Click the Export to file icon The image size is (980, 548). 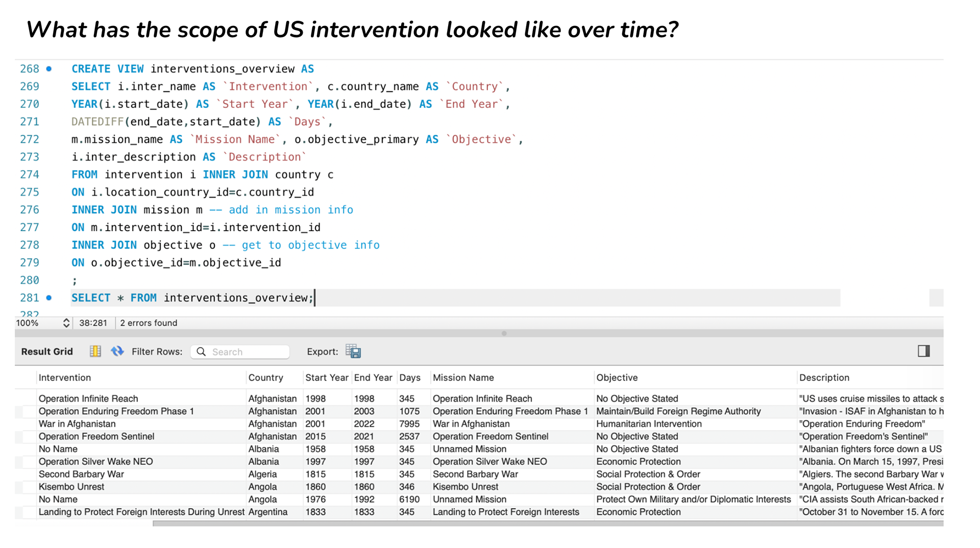coord(353,351)
